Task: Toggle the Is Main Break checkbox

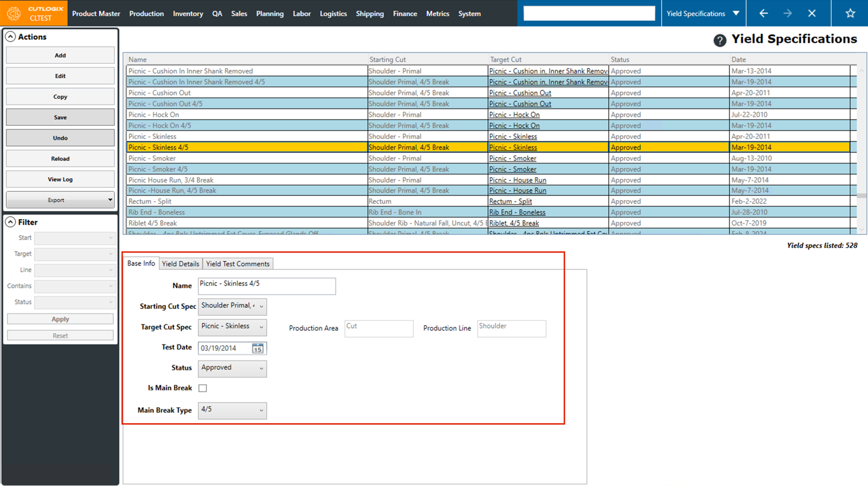Action: point(202,388)
